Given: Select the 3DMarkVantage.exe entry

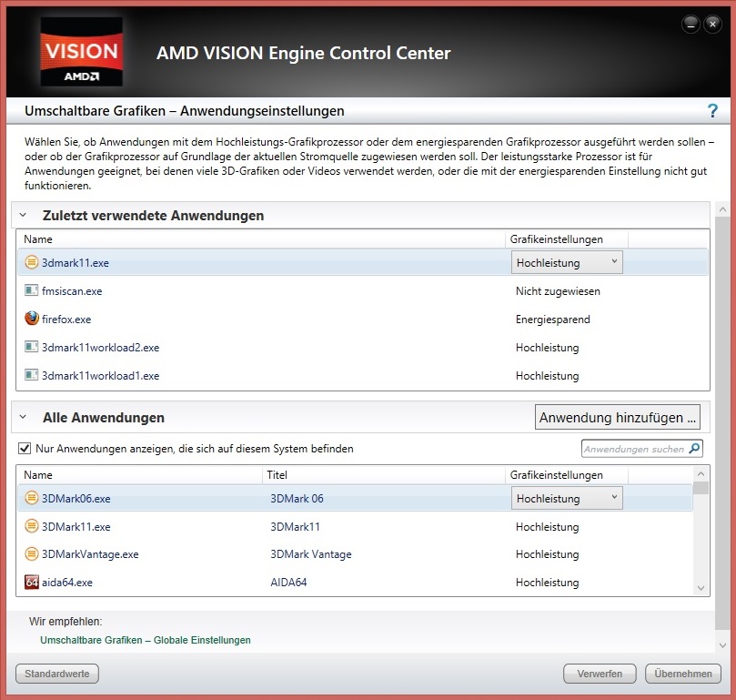Looking at the screenshot, I should (90, 554).
